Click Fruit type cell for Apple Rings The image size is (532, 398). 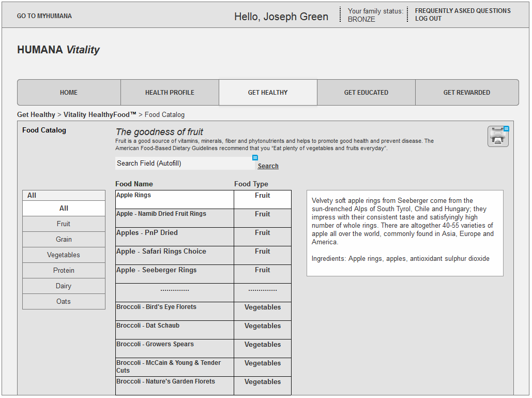(263, 199)
